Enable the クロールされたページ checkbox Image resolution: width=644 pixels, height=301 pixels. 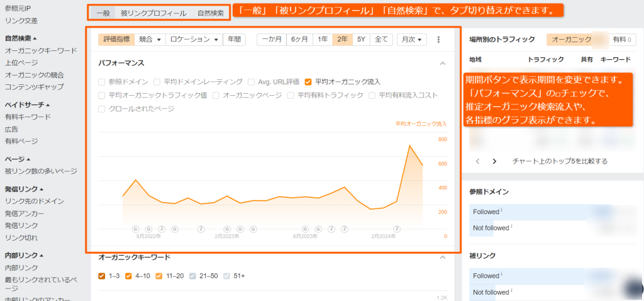[103, 109]
